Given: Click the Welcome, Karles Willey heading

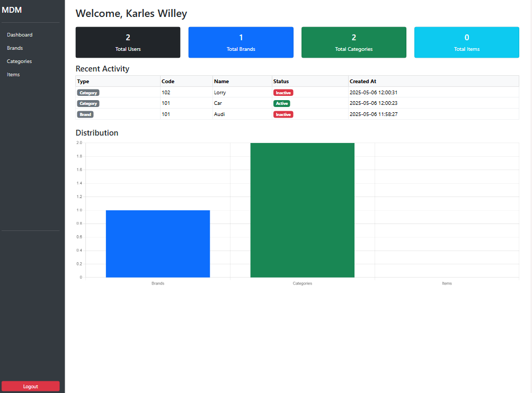Looking at the screenshot, I should point(131,14).
